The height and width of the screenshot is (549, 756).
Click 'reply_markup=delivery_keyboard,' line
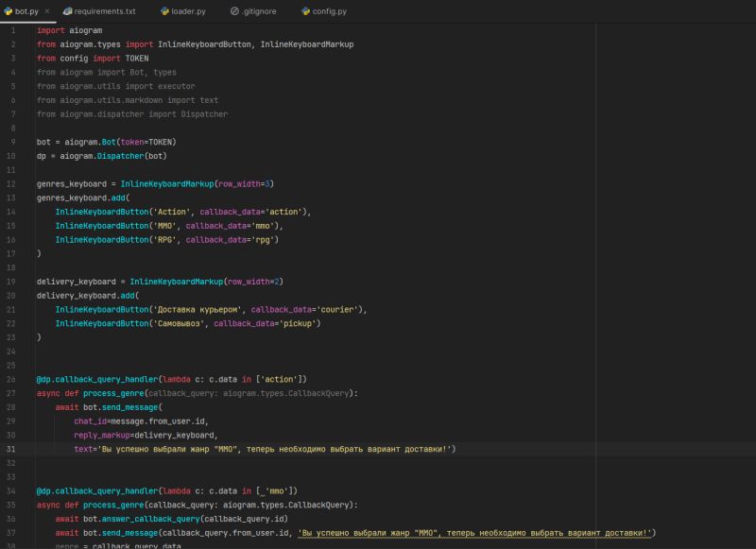146,436
